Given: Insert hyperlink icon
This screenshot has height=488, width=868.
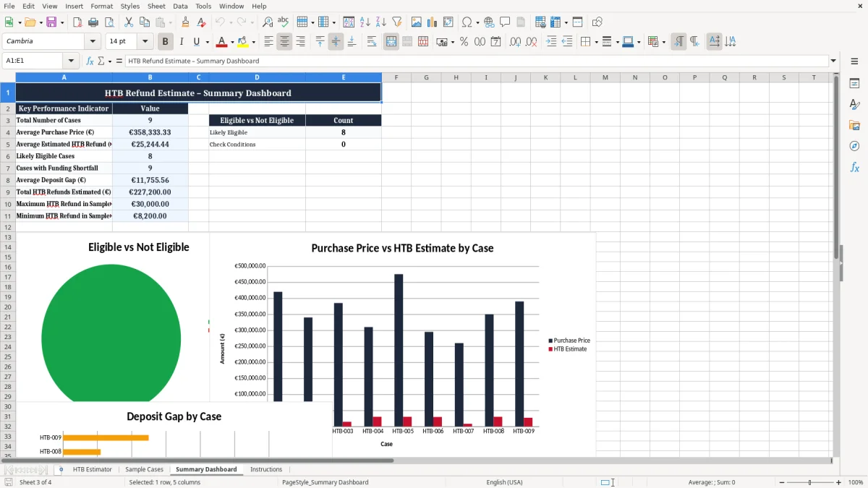Looking at the screenshot, I should (x=489, y=22).
